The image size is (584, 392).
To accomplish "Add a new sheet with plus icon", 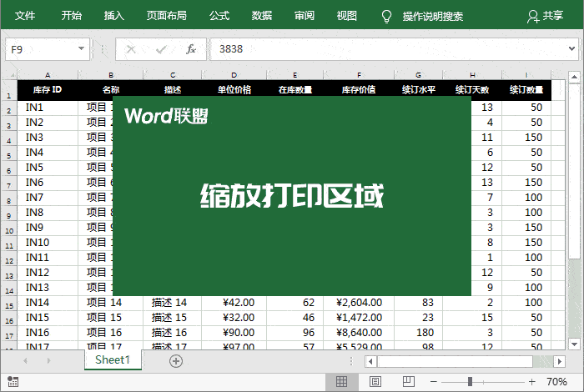I will [x=176, y=361].
